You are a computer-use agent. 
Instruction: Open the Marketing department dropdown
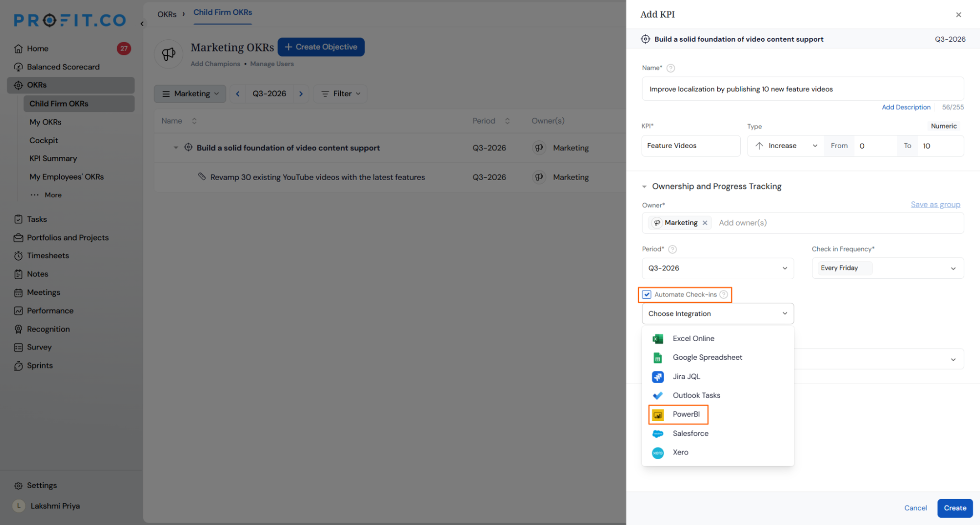pos(190,94)
